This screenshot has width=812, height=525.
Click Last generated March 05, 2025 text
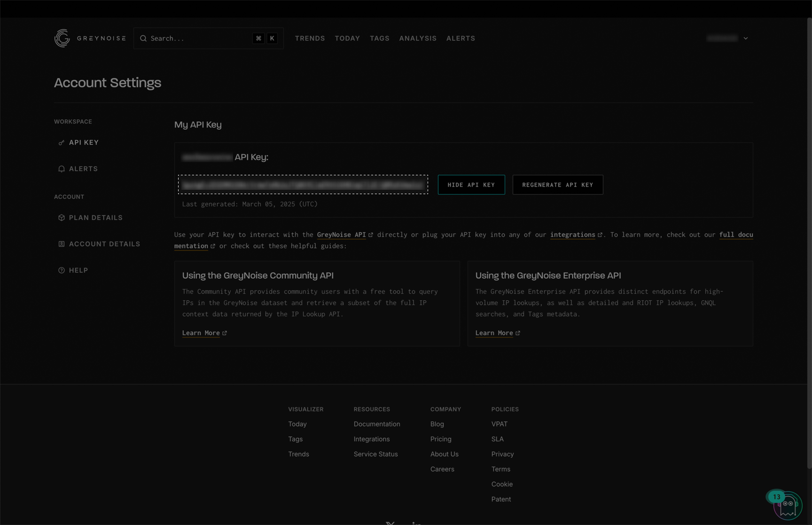click(250, 204)
